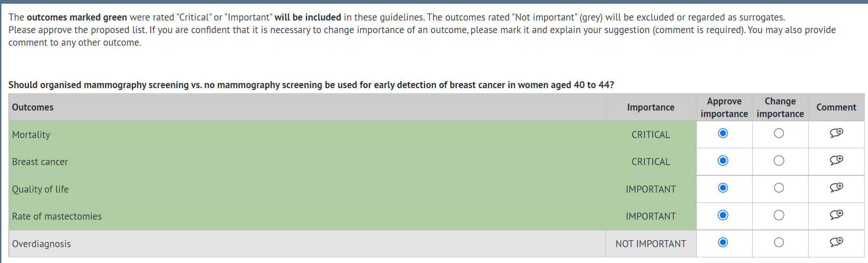Click NOT IMPORTANT rating for Overdiagnosis

[651, 244]
